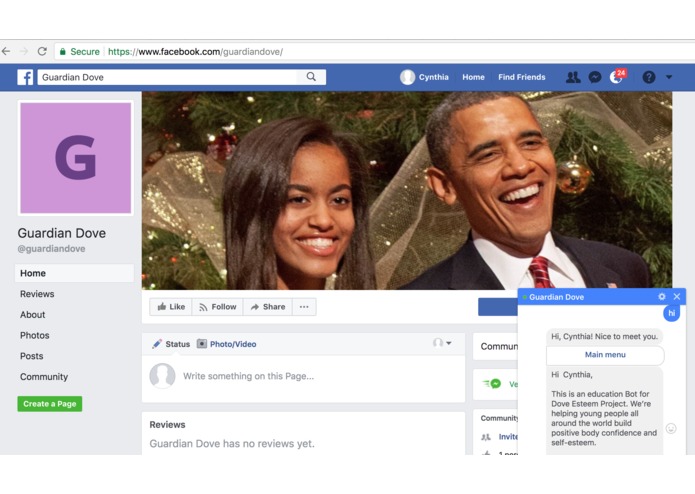The height and width of the screenshot is (494, 695).
Task: Click the Guardian Dove search box
Action: (x=168, y=77)
